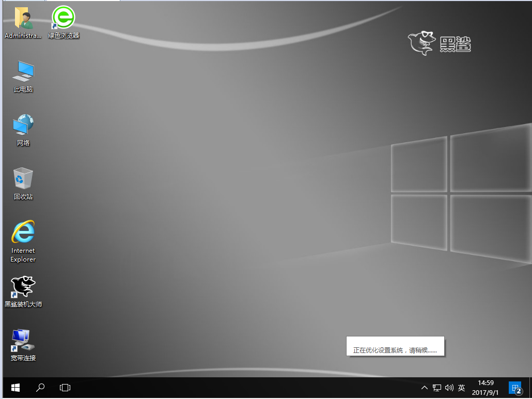Toggle the 英 input method indicator
The image size is (532, 399).
pyautogui.click(x=462, y=388)
